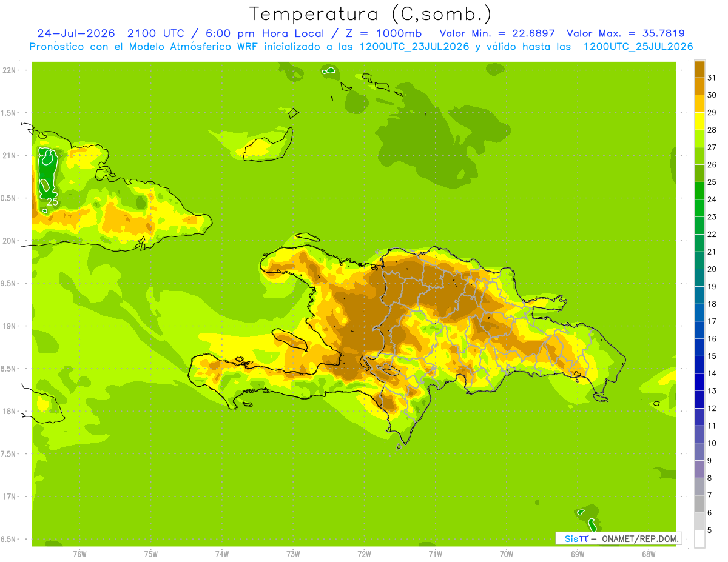Select the gray swatch between 6 and 7
Screen dimensions: 728x562
pos(699,504)
